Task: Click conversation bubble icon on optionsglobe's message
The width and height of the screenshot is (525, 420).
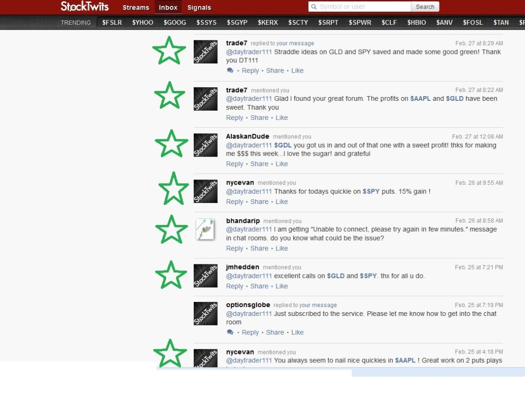Action: click(230, 332)
